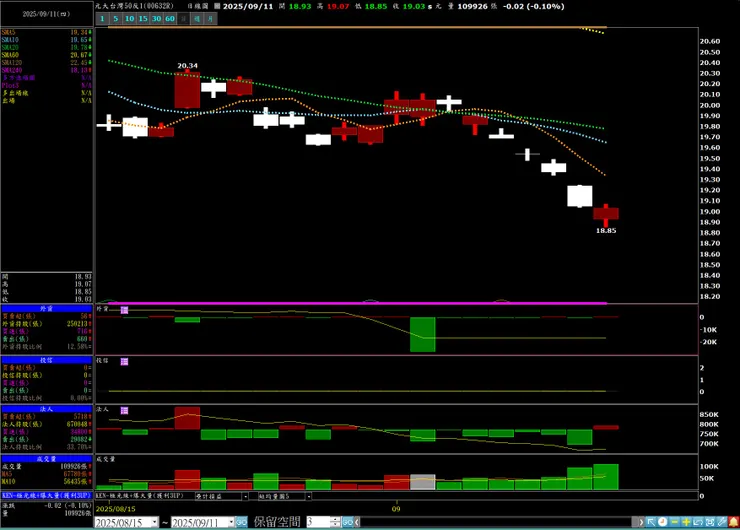Select the daily (日) timeframe button
740x530 pixels.
click(184, 19)
